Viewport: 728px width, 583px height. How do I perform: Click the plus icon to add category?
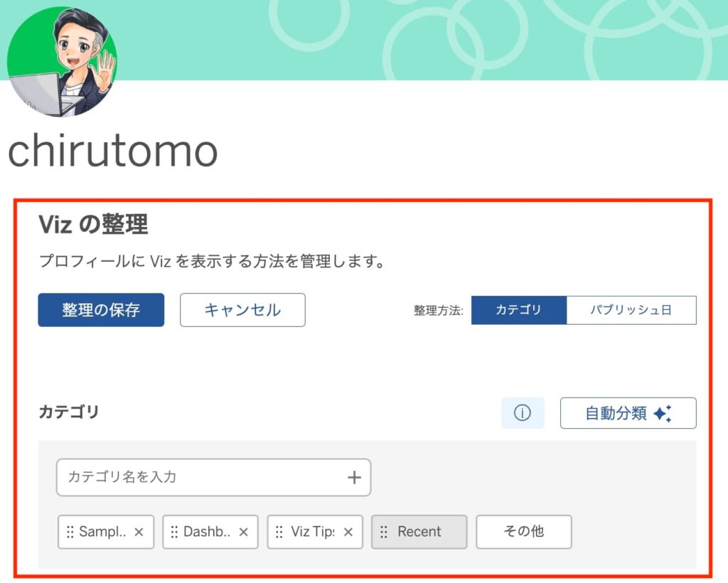[354, 477]
